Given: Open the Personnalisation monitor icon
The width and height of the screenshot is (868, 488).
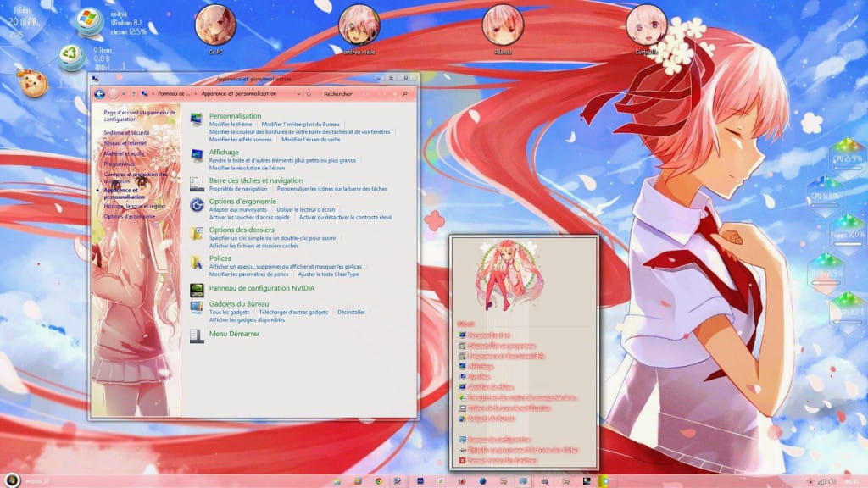Looking at the screenshot, I should pos(196,119).
